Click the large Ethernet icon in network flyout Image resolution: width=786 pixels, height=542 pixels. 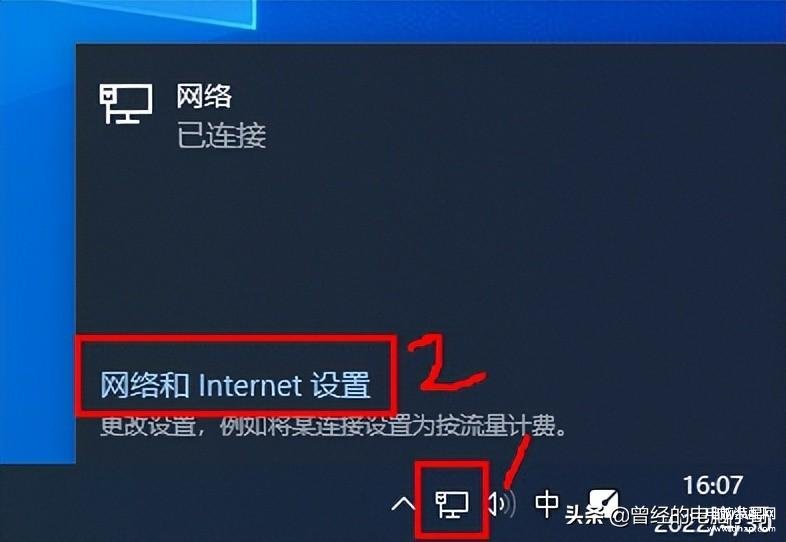coord(125,104)
